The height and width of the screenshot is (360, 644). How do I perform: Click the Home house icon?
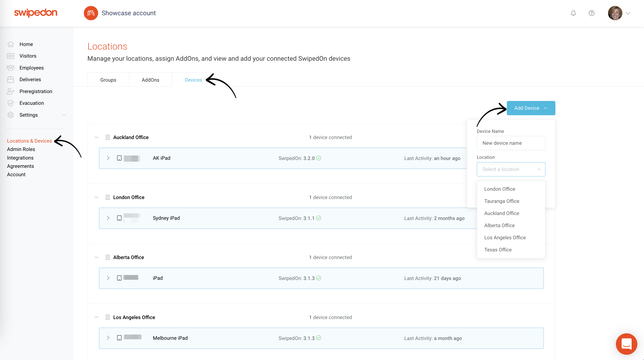[10, 44]
